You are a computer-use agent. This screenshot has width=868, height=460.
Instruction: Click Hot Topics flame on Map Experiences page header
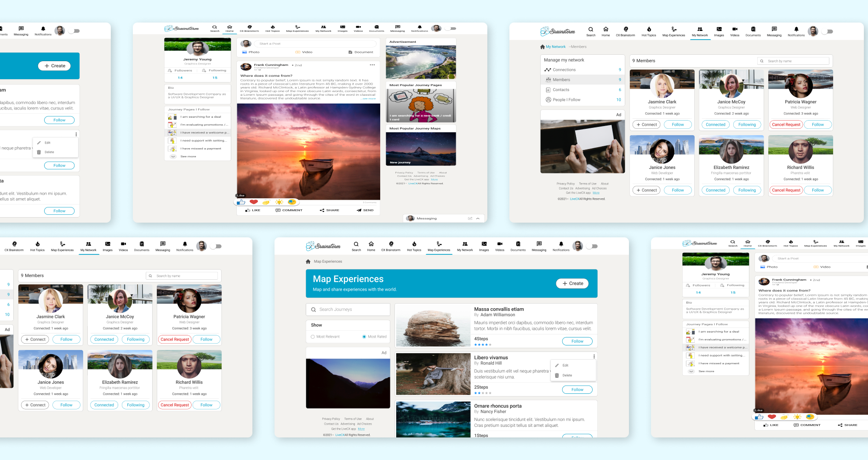point(414,245)
